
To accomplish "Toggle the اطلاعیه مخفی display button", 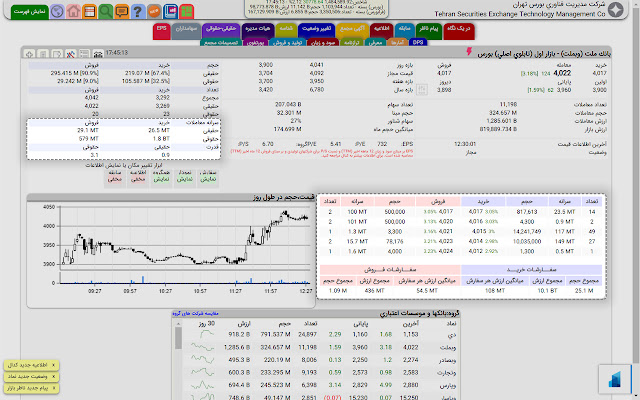I will tap(138, 178).
